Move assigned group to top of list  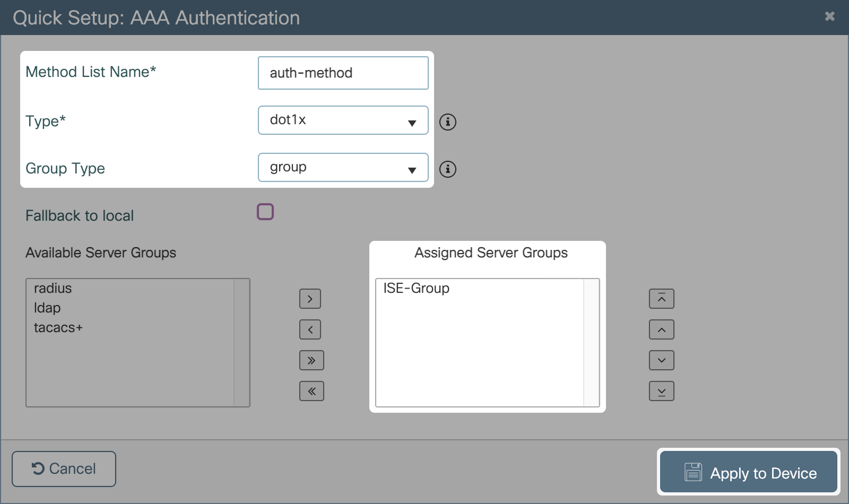pos(661,299)
